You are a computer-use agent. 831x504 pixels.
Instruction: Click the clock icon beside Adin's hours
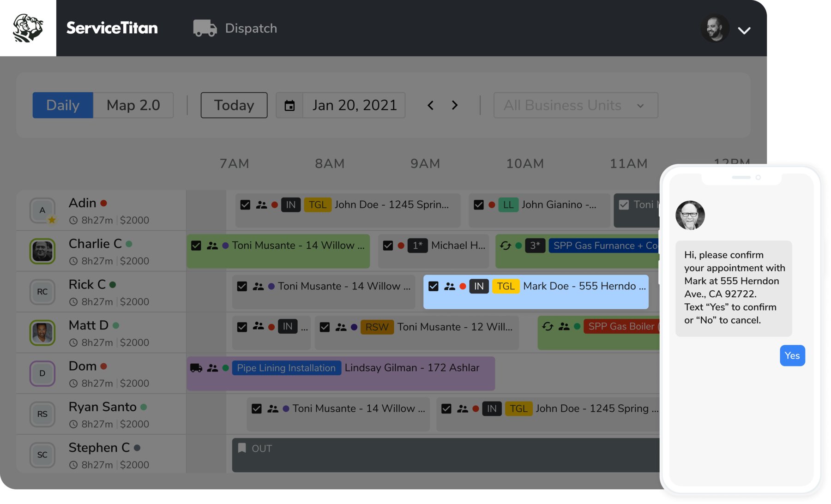74,220
